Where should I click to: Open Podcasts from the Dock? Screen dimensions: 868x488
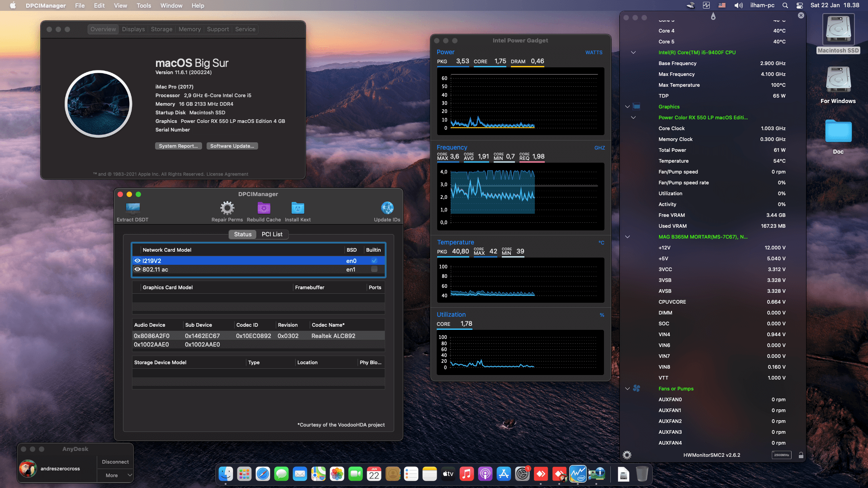(485, 474)
